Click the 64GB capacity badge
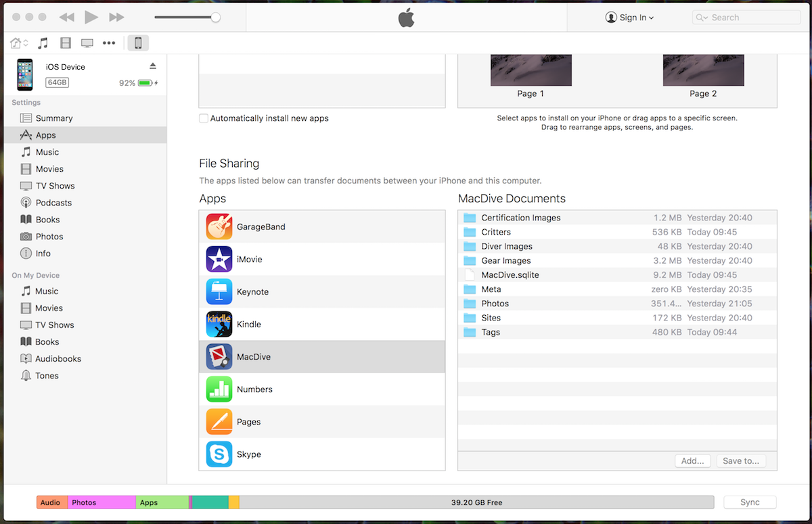812x524 pixels. [x=58, y=82]
